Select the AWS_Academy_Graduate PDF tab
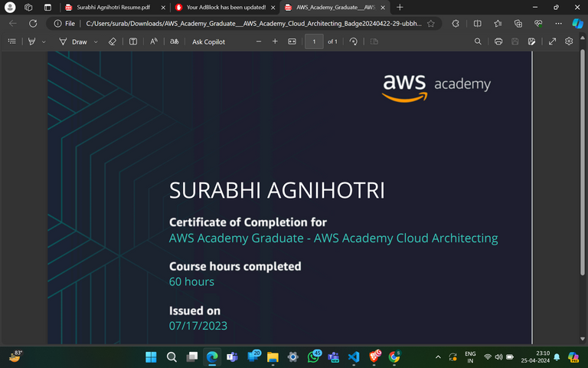The width and height of the screenshot is (588, 368). pos(335,7)
